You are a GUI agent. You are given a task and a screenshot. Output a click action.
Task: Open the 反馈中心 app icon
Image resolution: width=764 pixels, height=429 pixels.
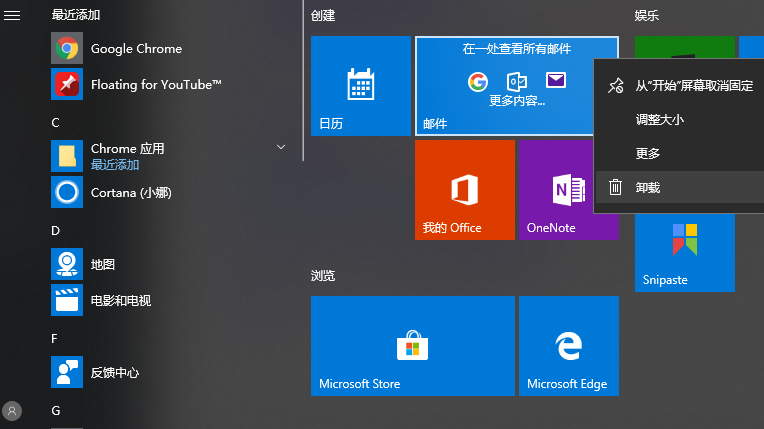tap(67, 372)
